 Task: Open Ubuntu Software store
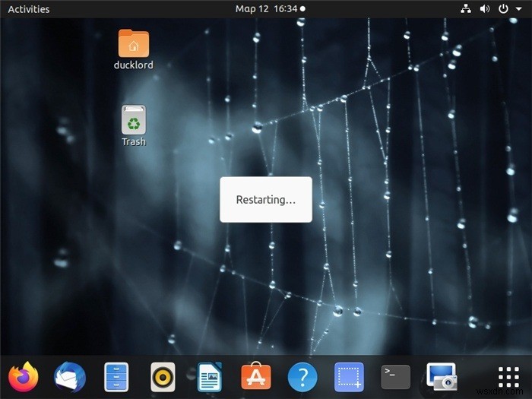click(256, 377)
